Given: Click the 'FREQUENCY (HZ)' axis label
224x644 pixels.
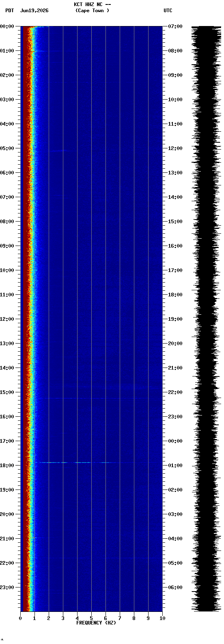Looking at the screenshot, I should 96,623.
